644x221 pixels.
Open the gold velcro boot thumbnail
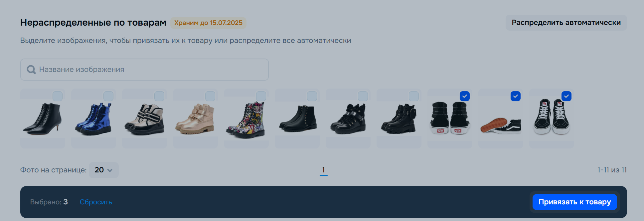195,118
